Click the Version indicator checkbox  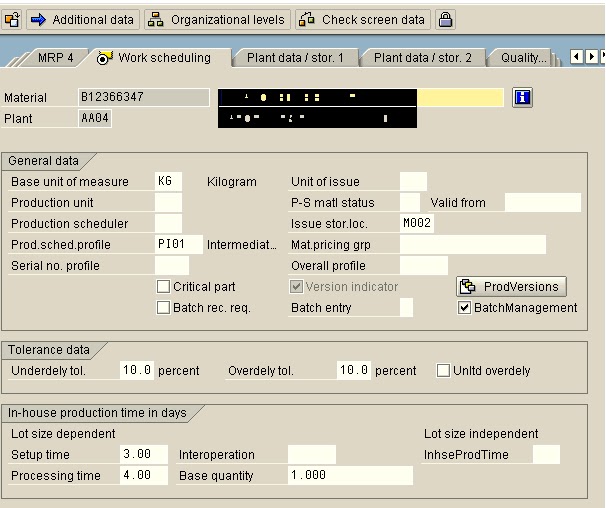[x=296, y=286]
